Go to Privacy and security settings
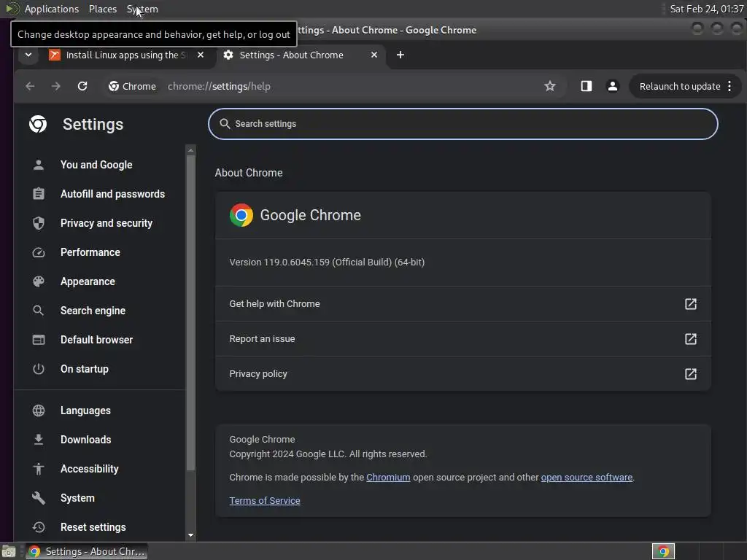Viewport: 747px width, 560px height. [107, 223]
